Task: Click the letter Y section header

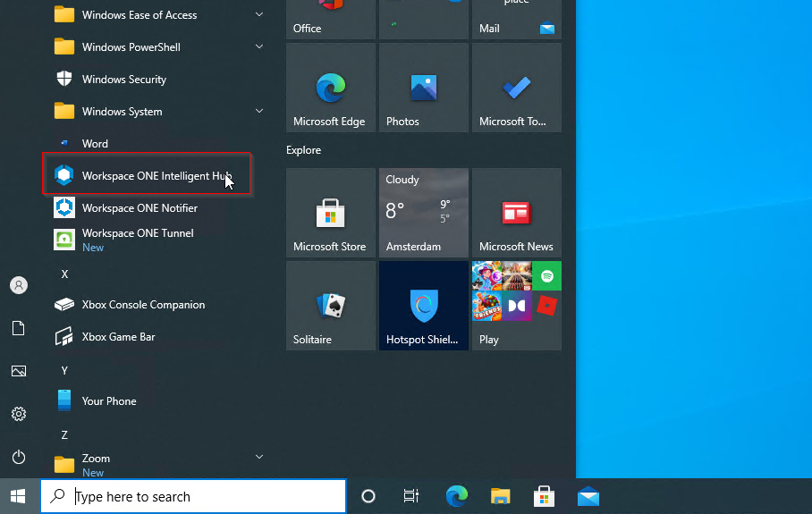Action: (x=64, y=370)
